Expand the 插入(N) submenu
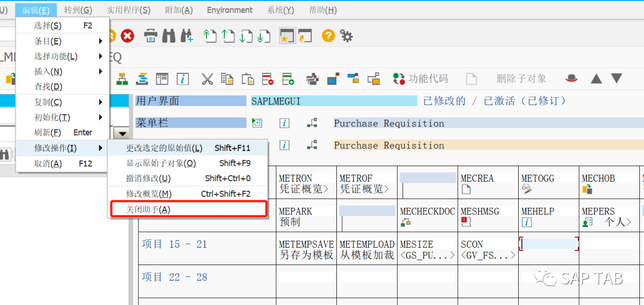644x305 pixels. pyautogui.click(x=63, y=71)
